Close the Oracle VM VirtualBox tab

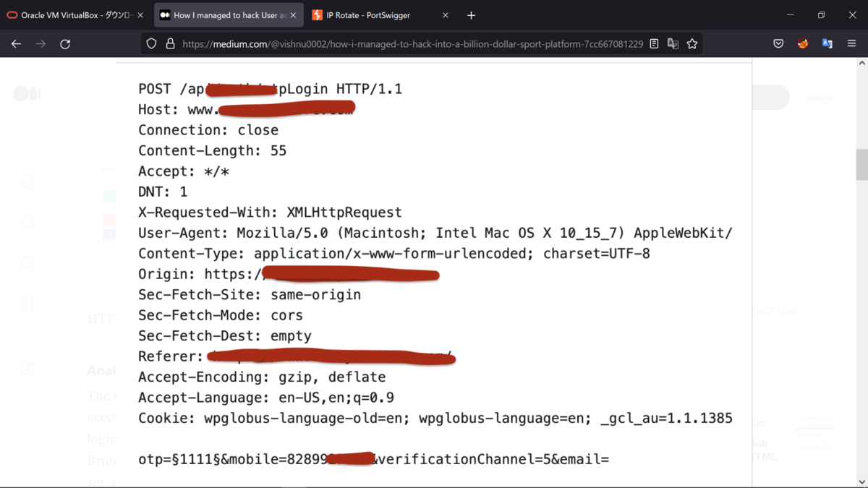[140, 14]
